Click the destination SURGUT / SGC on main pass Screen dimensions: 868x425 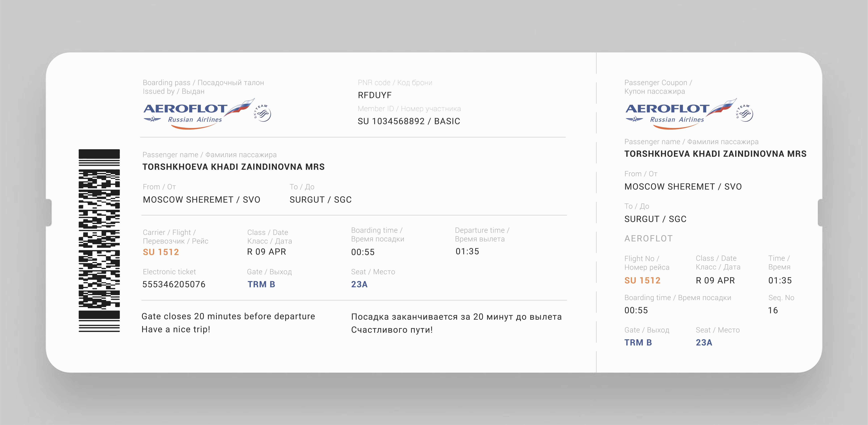[320, 200]
